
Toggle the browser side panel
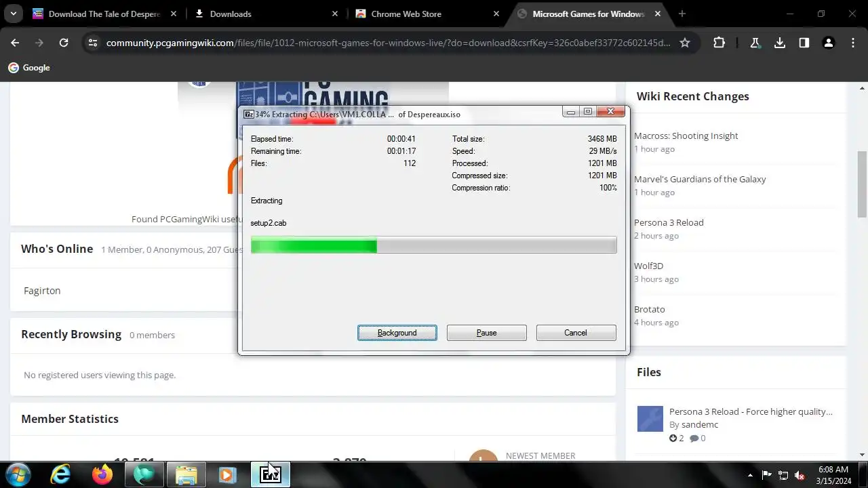(804, 43)
